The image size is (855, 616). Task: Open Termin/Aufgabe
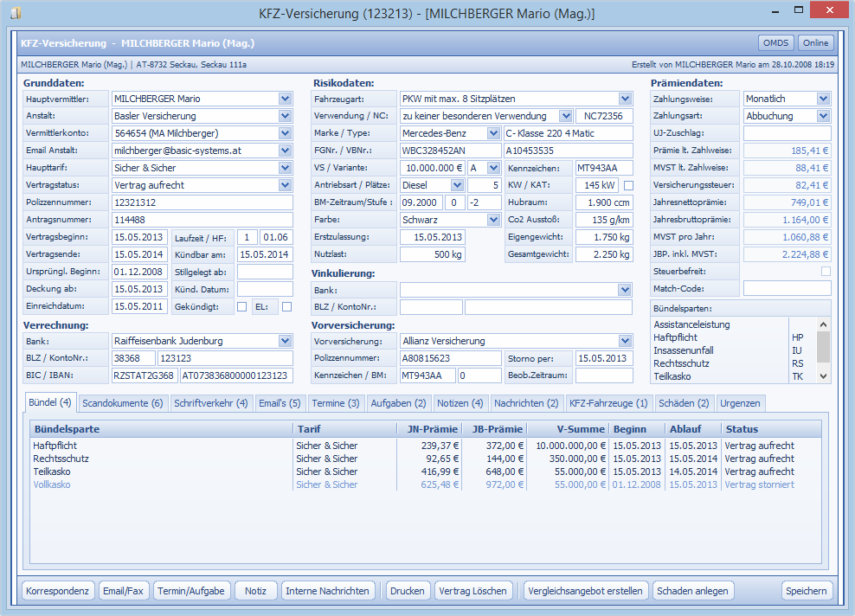click(191, 591)
